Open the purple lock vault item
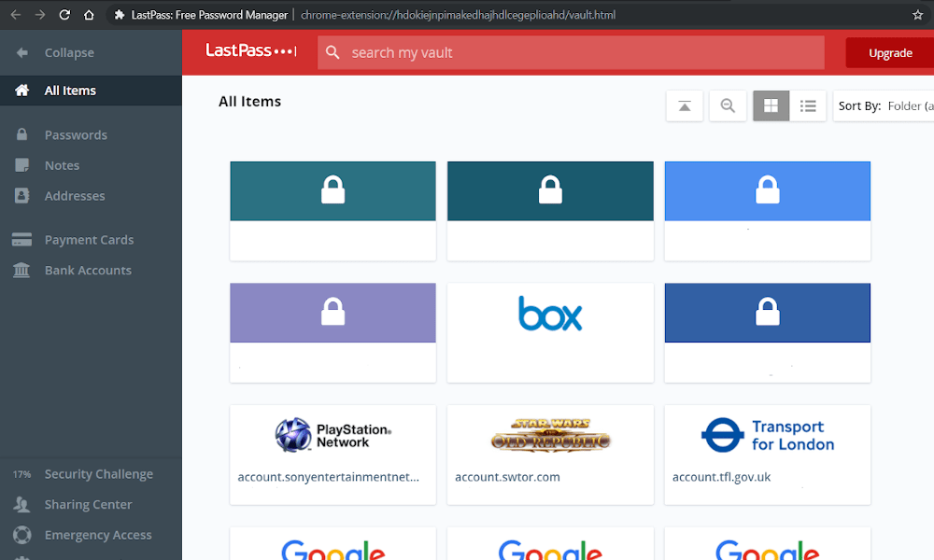934x560 pixels. coord(333,332)
